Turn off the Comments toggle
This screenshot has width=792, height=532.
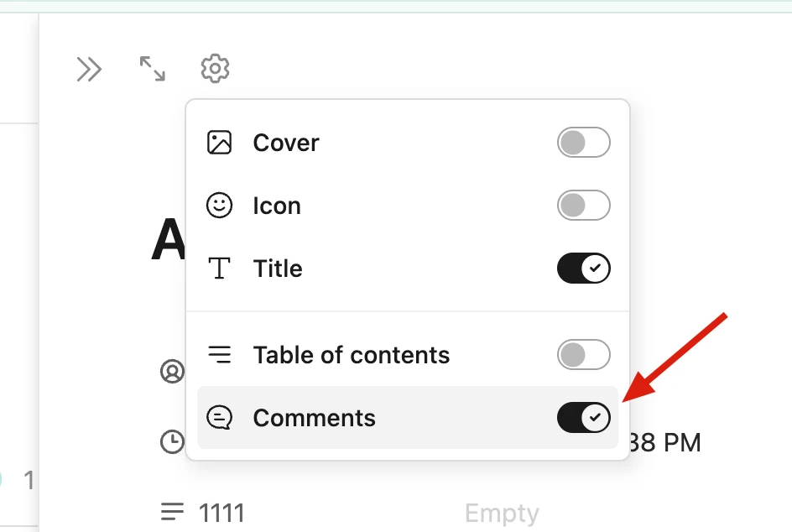click(x=583, y=418)
